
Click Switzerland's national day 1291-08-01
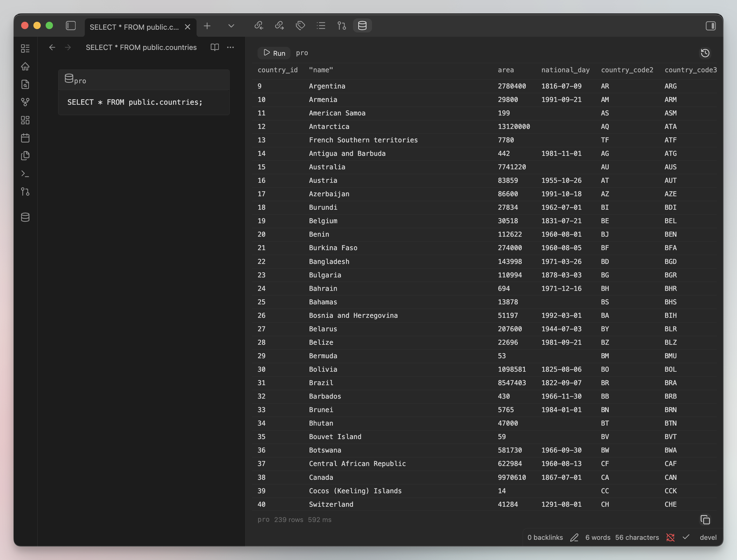coord(561,504)
